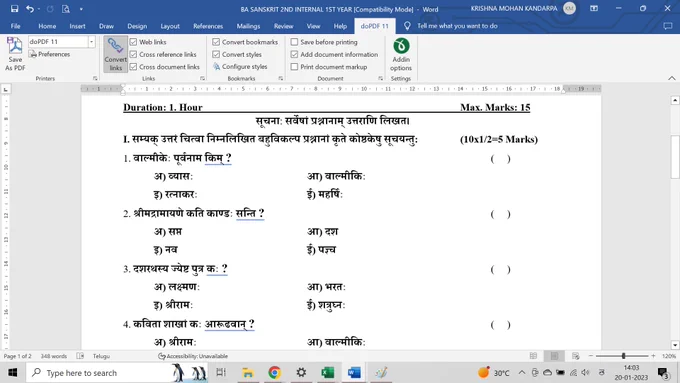
Task: Click the ruler tab selector button
Action: (6, 89)
